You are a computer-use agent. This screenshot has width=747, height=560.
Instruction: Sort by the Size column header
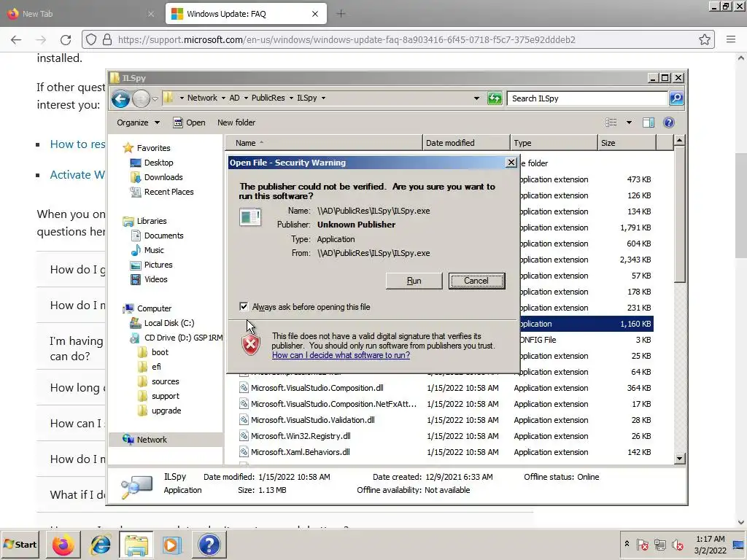[x=627, y=143]
